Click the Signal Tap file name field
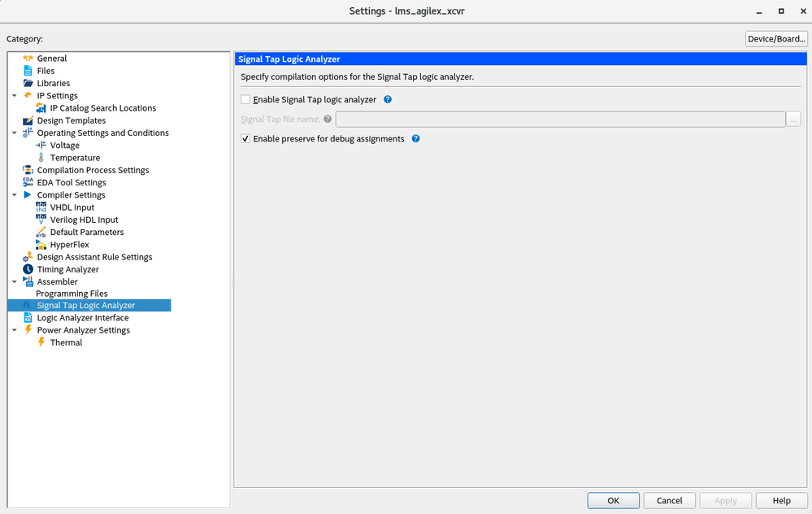This screenshot has width=812, height=514. tap(560, 120)
